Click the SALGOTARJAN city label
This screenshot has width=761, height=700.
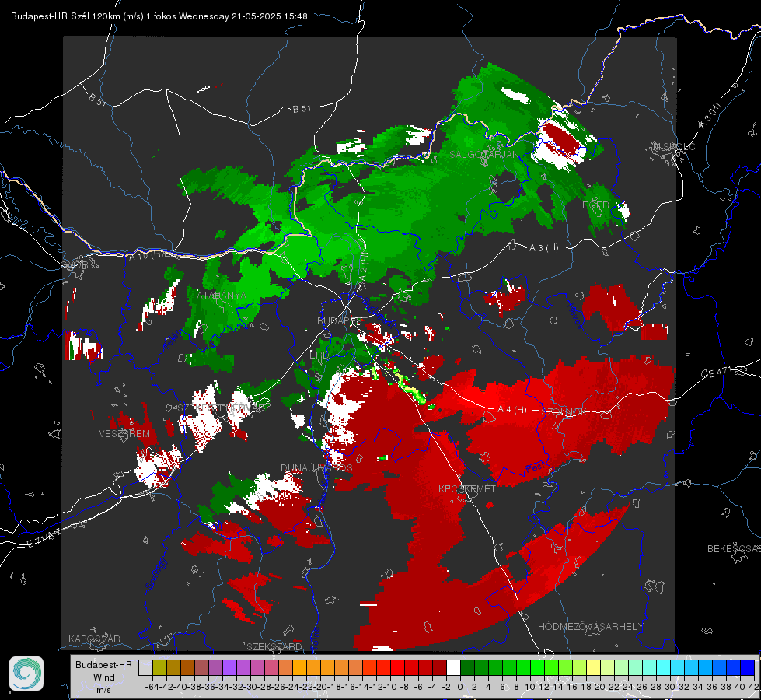coord(483,155)
